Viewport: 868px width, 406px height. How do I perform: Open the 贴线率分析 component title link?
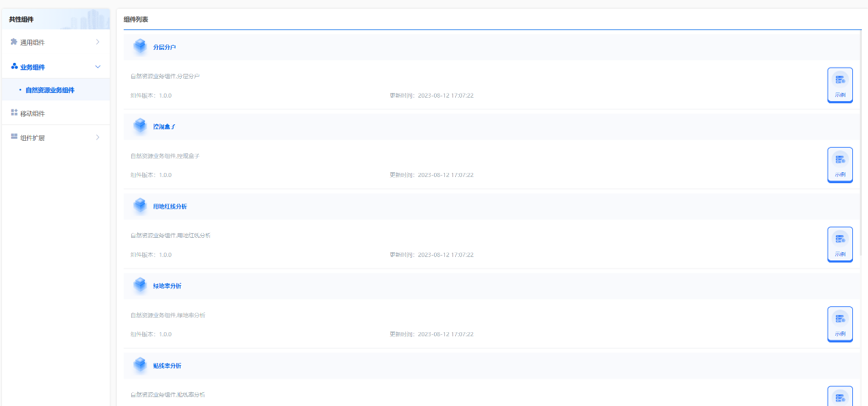(x=167, y=366)
